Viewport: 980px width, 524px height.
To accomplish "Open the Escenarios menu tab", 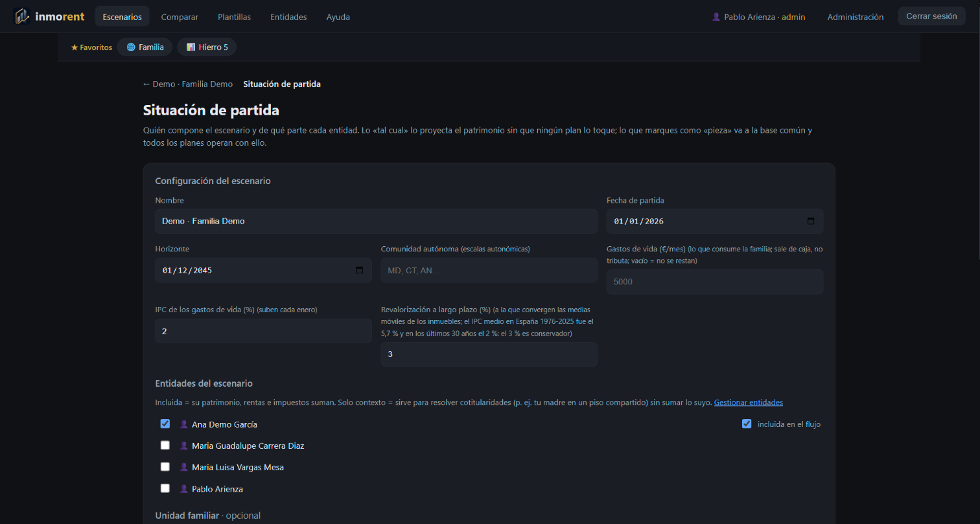I will pyautogui.click(x=122, y=17).
